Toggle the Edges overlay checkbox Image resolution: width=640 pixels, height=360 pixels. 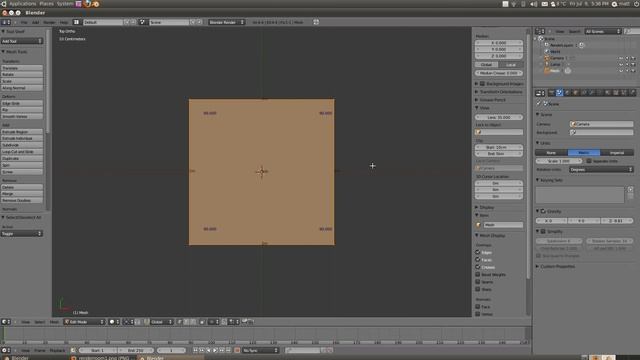pyautogui.click(x=478, y=252)
